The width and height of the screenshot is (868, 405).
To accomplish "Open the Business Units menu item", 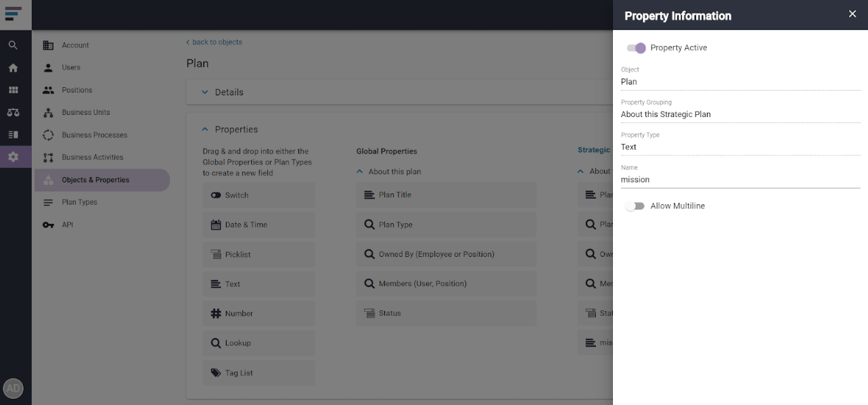I will pyautogui.click(x=86, y=112).
